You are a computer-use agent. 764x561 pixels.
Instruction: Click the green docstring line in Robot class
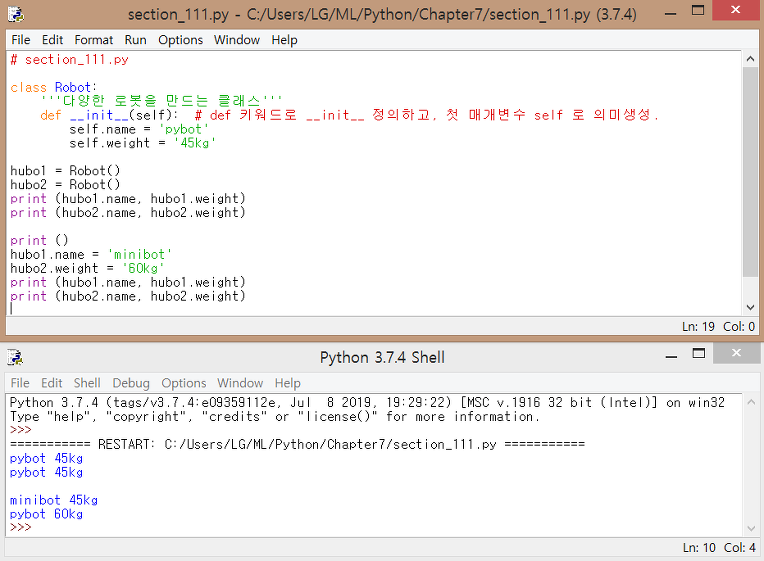click(x=161, y=101)
